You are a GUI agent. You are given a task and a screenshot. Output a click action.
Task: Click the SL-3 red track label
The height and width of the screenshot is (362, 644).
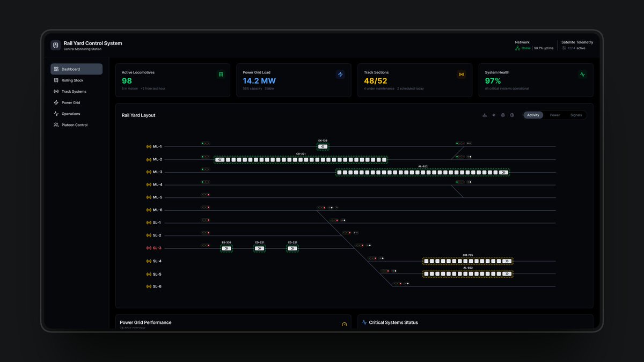pyautogui.click(x=157, y=248)
